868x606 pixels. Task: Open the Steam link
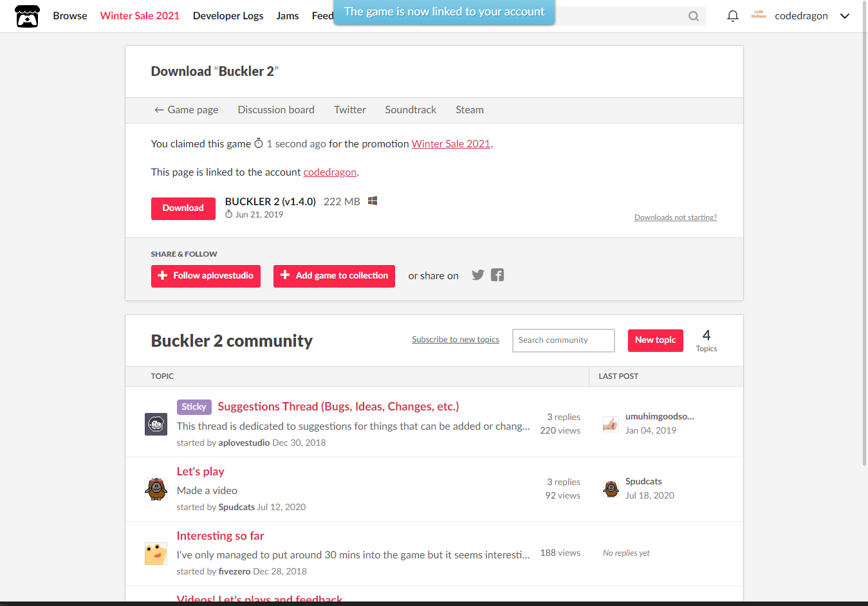point(470,110)
